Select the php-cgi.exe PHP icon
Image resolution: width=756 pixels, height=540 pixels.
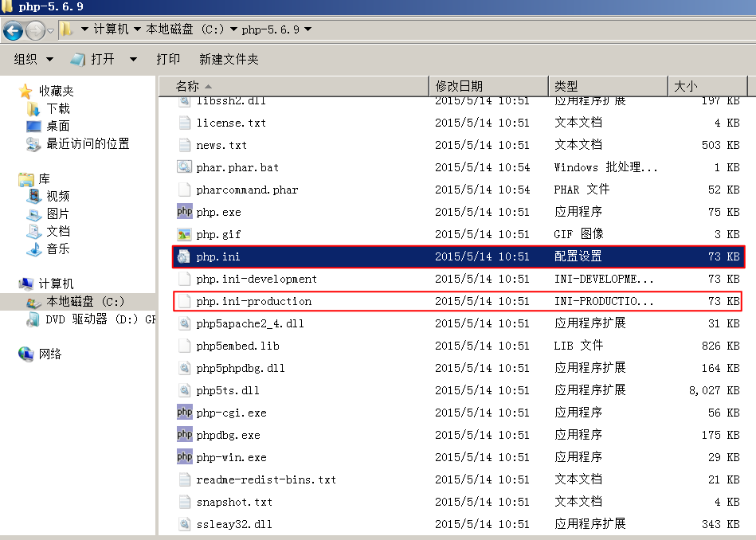(184, 413)
